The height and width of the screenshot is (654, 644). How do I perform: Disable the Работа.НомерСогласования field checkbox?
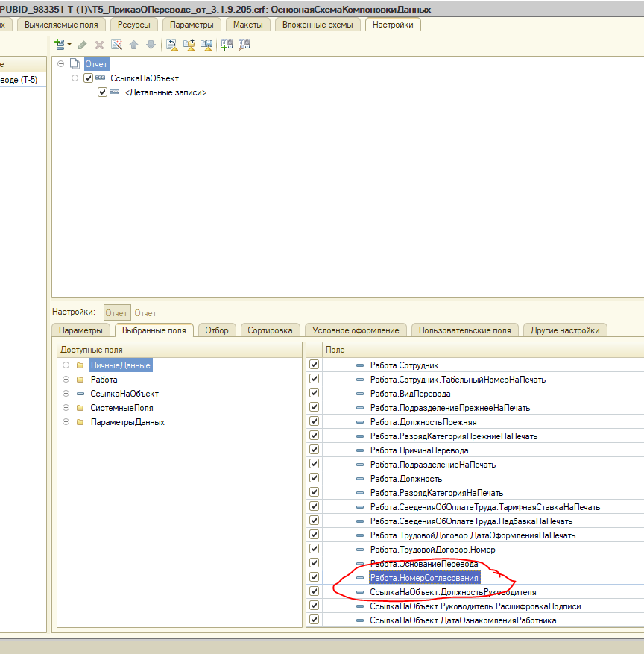[x=315, y=577]
